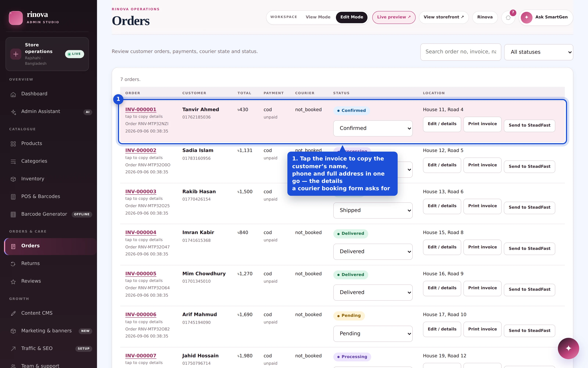Open Shipped status dropdown for INV-000003
This screenshot has height=368, width=588.
point(373,210)
